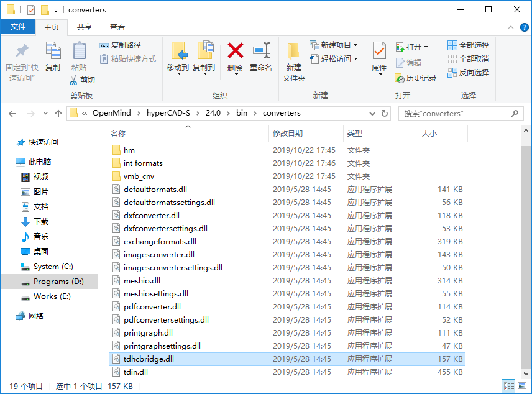Expand the chevron after hyperCAD-S in the path
Image resolution: width=532 pixels, height=394 pixels.
tap(198, 113)
